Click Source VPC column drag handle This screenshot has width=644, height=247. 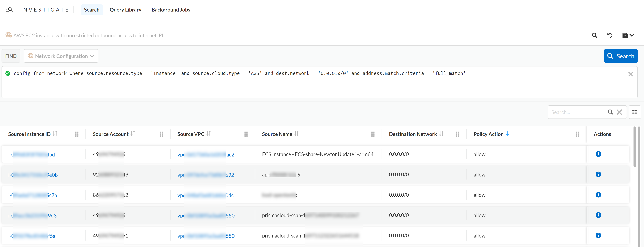(x=246, y=134)
